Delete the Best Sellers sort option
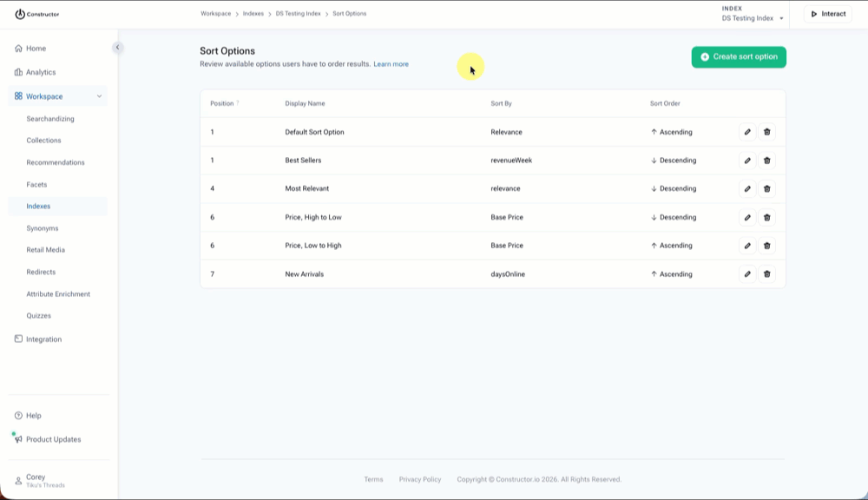The image size is (868, 500). (x=766, y=161)
